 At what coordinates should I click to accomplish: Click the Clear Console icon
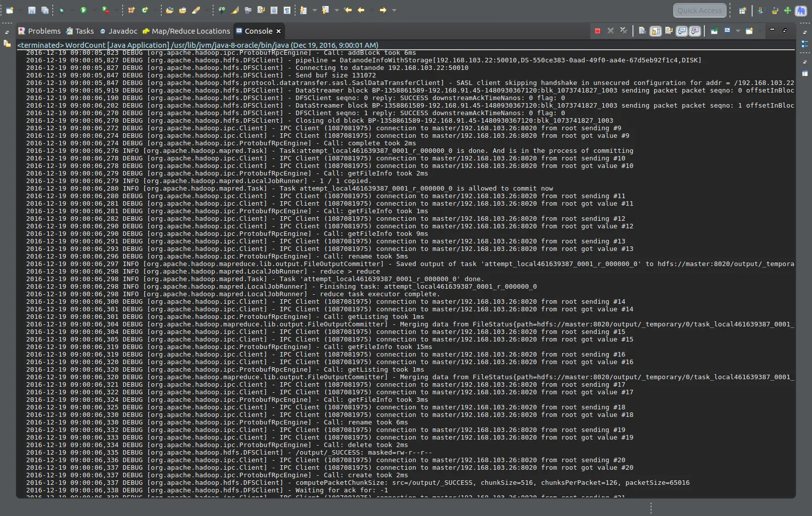[643, 31]
